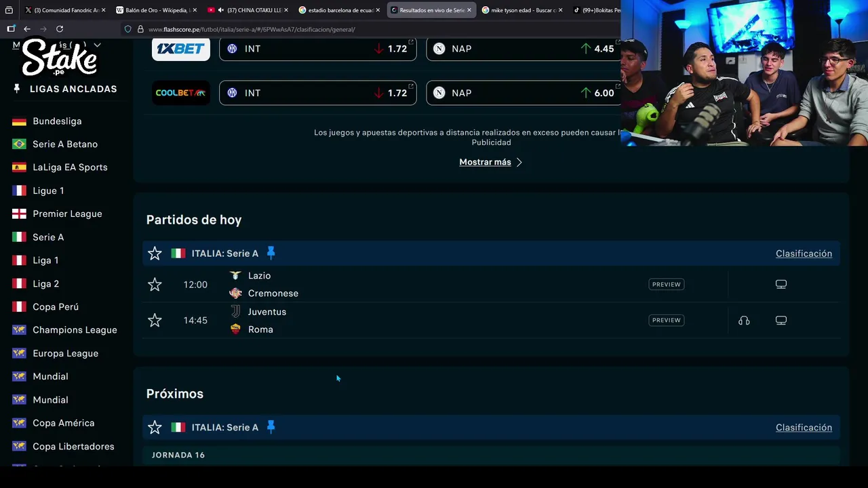Click the TV icon for Juventus match

[x=781, y=321]
